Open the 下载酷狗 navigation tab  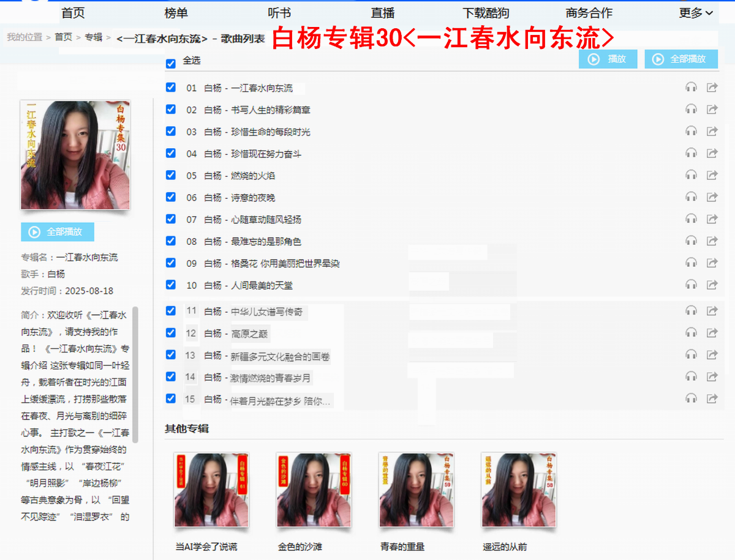point(486,13)
